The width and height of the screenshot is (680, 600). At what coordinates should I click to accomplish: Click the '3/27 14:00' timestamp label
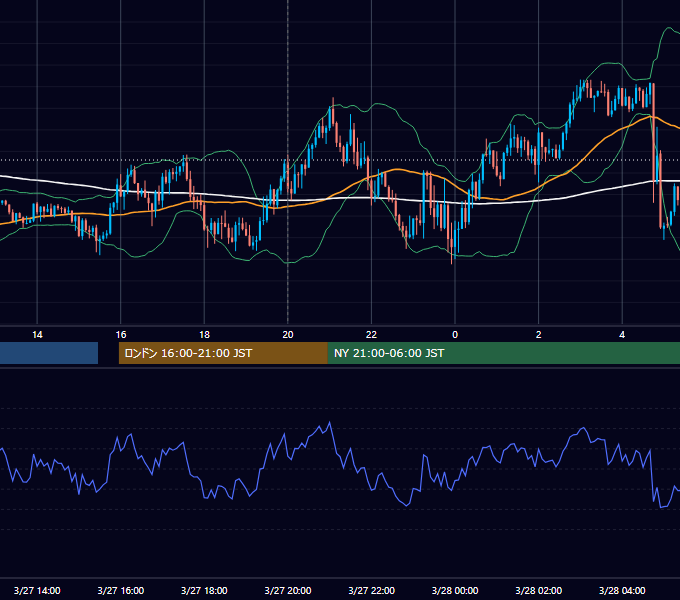coord(37,590)
